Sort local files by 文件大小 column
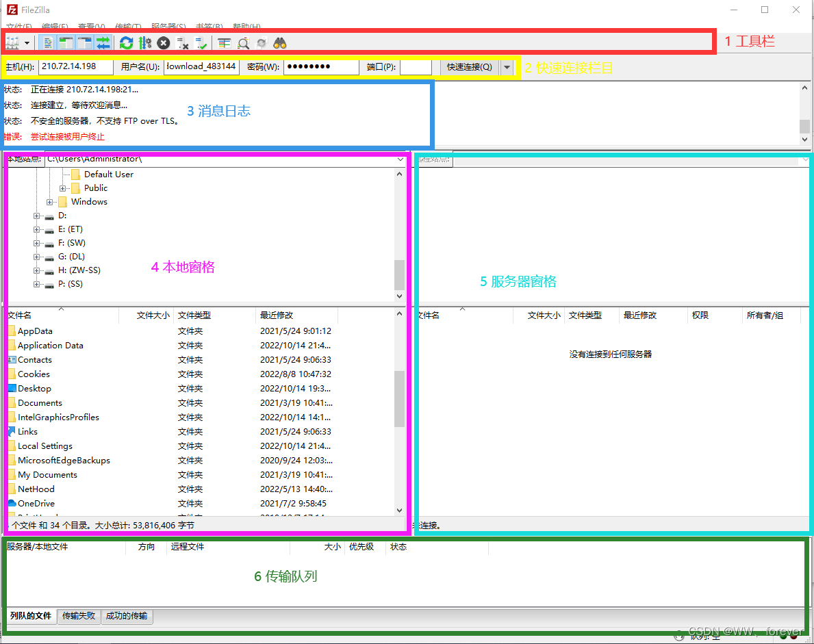This screenshot has height=644, width=814. [x=147, y=315]
